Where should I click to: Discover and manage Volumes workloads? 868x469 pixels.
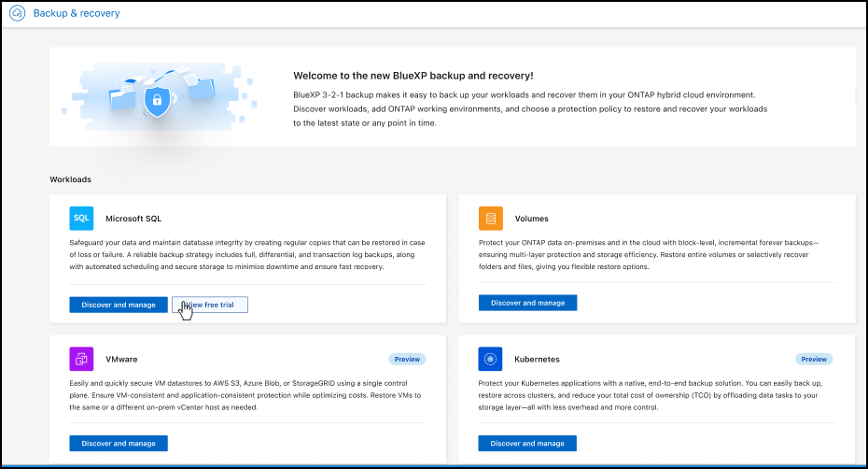pyautogui.click(x=527, y=303)
